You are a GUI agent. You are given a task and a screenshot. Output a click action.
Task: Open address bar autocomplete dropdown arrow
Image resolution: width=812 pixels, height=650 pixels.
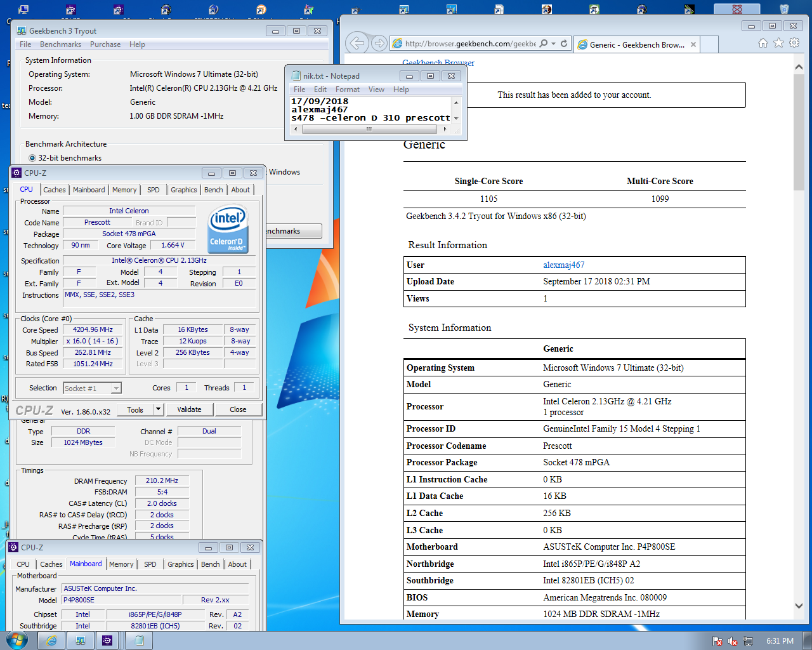point(553,44)
